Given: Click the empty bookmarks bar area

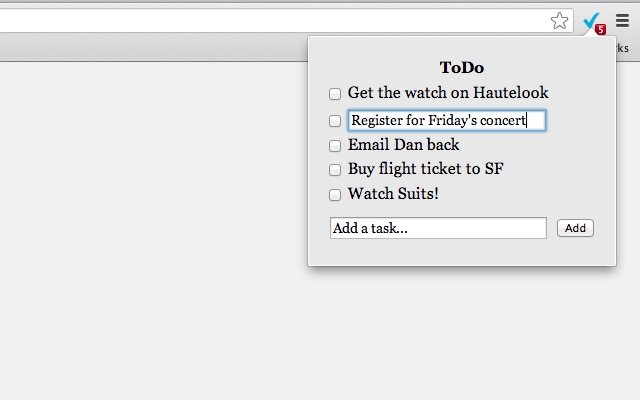Looking at the screenshot, I should (150, 47).
